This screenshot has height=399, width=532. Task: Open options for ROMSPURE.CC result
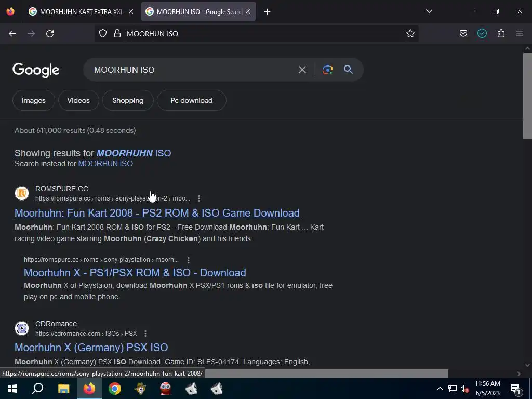click(199, 198)
